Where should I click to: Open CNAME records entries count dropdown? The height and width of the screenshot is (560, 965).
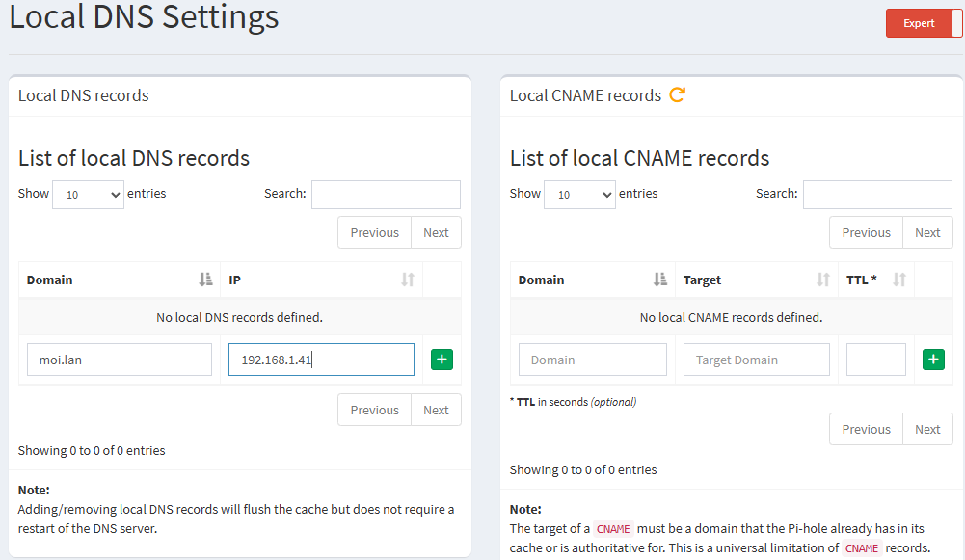tap(580, 194)
